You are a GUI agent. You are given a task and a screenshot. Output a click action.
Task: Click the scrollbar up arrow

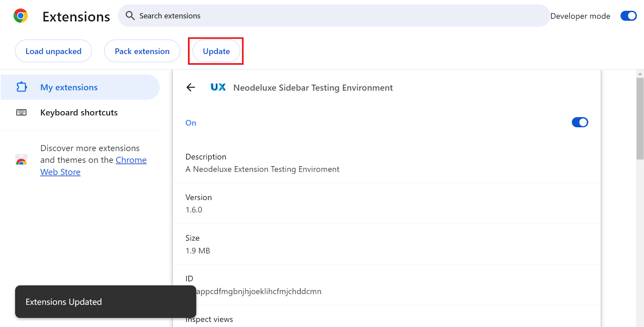pos(640,74)
